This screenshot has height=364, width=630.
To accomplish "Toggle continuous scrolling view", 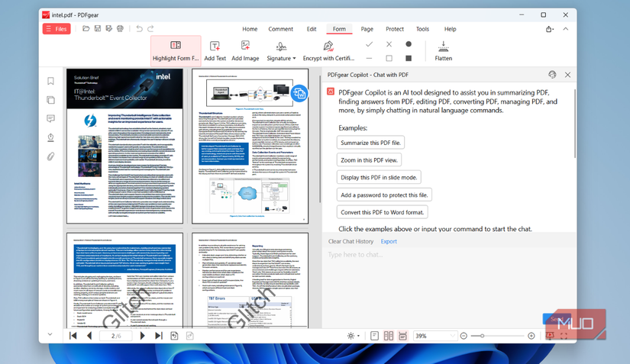I will tap(402, 336).
